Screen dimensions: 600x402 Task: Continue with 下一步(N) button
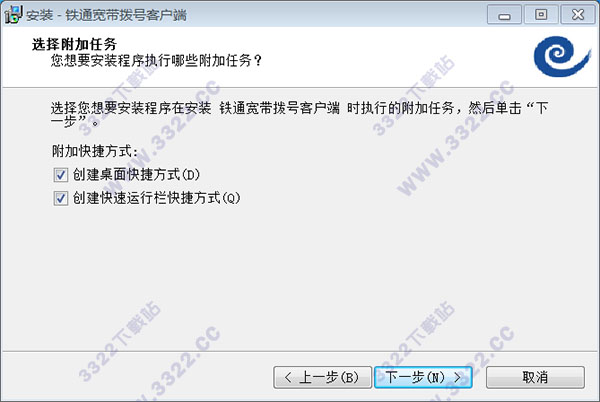tap(423, 378)
